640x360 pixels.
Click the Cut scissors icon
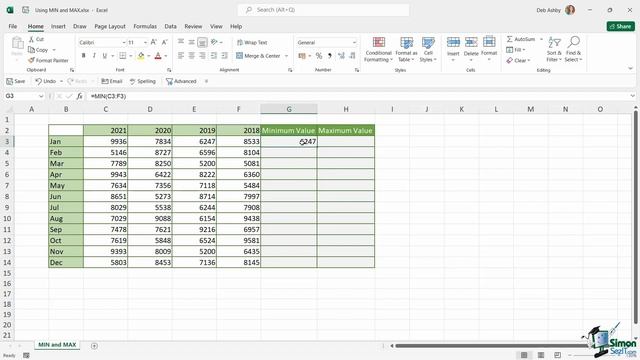(x=31, y=39)
